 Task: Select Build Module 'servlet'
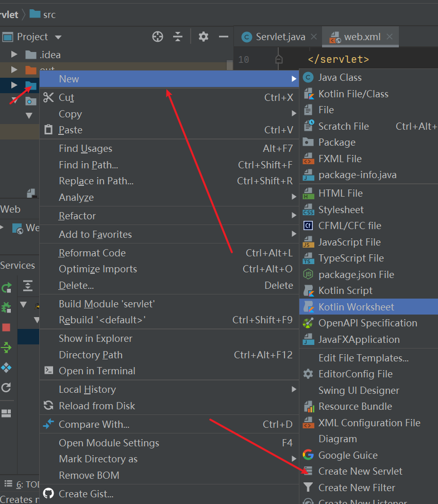click(170, 304)
